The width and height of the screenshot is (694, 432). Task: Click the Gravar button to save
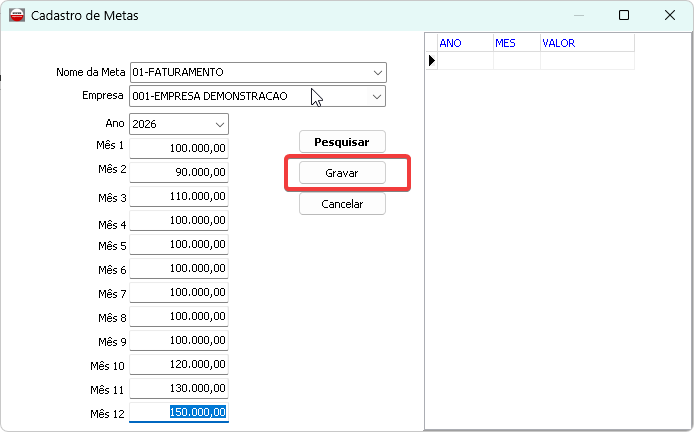(x=342, y=173)
